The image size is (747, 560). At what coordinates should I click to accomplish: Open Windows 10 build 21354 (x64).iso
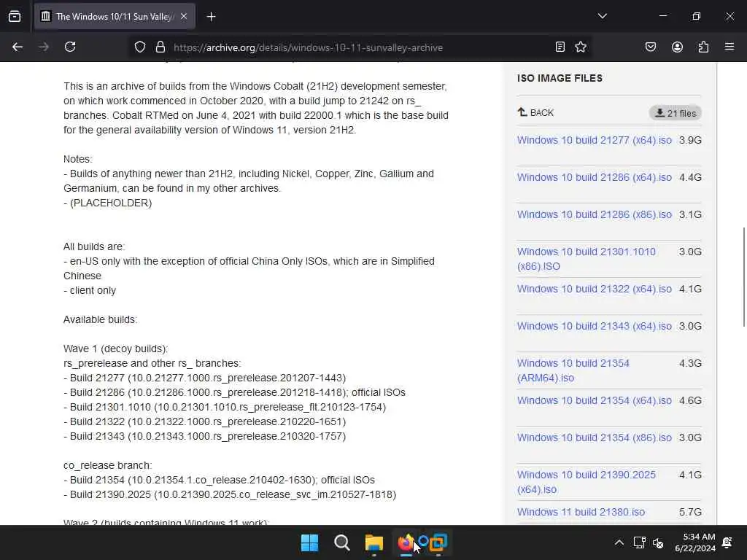point(594,400)
